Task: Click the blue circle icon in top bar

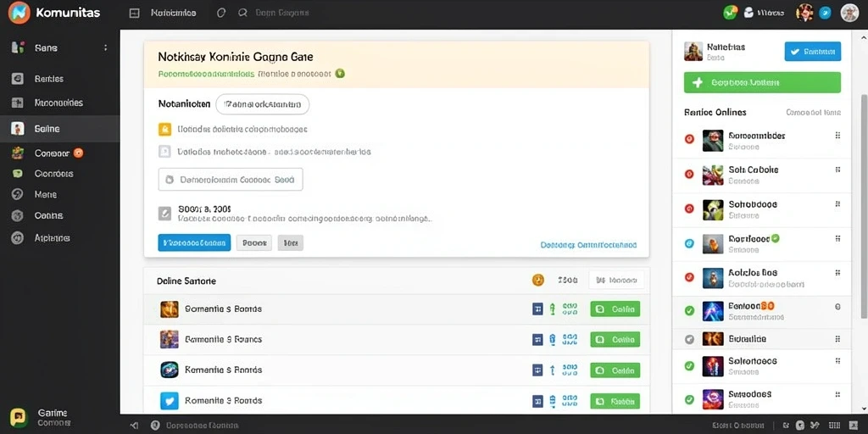Action: (825, 14)
